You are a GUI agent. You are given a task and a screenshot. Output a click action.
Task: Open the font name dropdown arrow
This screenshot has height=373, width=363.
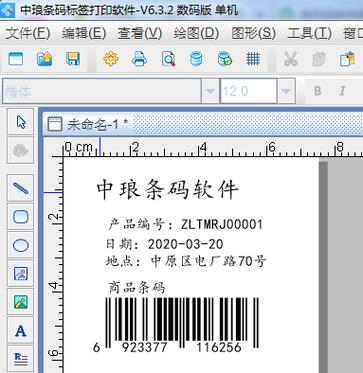pos(210,91)
